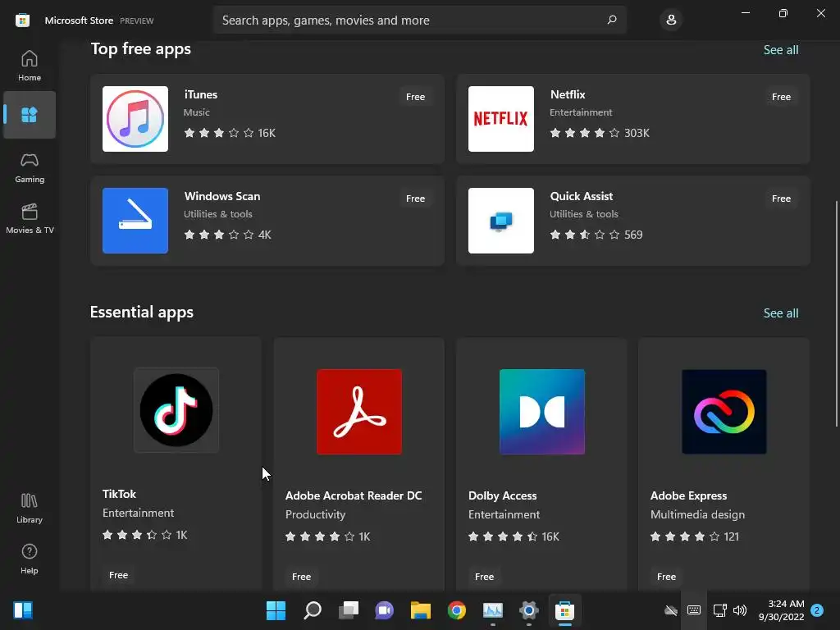Open the Help page
840x630 pixels.
[x=30, y=559]
